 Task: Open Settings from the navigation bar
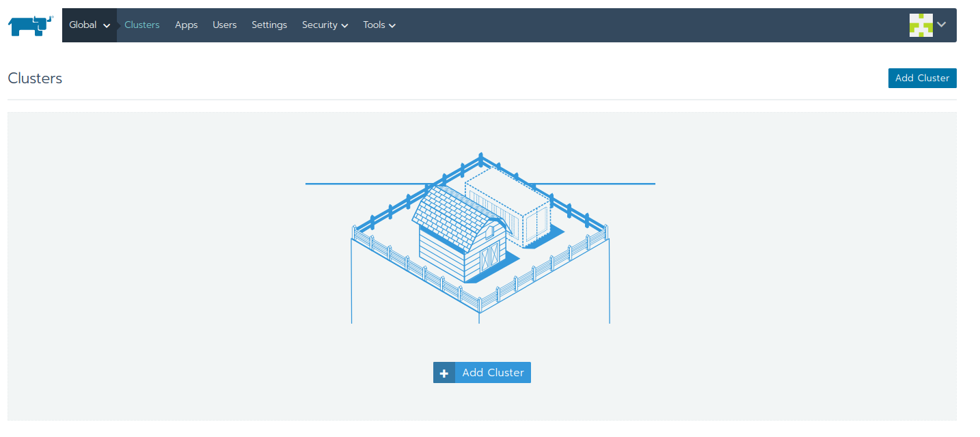(x=269, y=25)
